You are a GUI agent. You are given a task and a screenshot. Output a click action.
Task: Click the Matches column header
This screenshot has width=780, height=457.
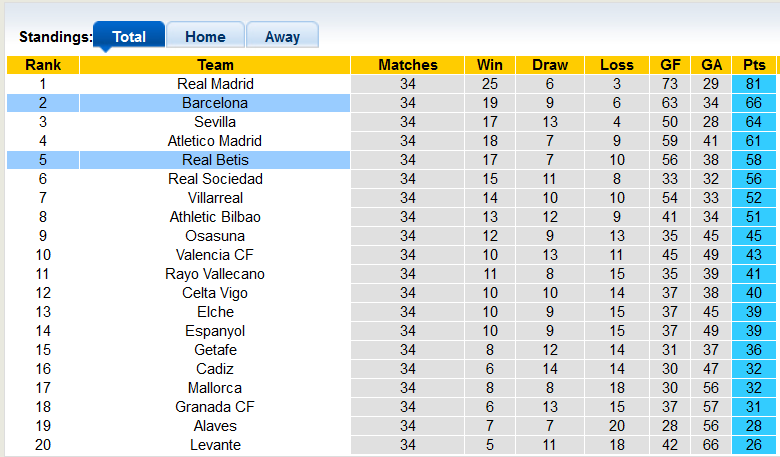[408, 65]
